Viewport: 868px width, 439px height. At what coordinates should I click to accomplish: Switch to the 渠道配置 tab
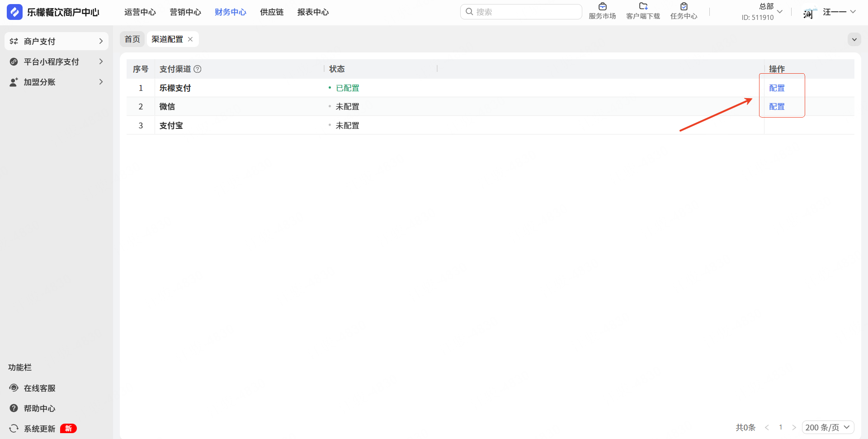point(167,39)
